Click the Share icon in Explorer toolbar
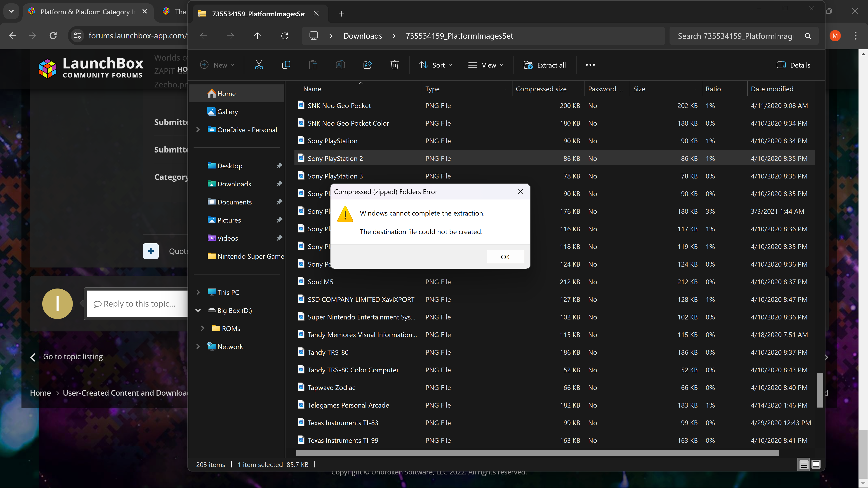This screenshot has height=488, width=868. click(367, 65)
